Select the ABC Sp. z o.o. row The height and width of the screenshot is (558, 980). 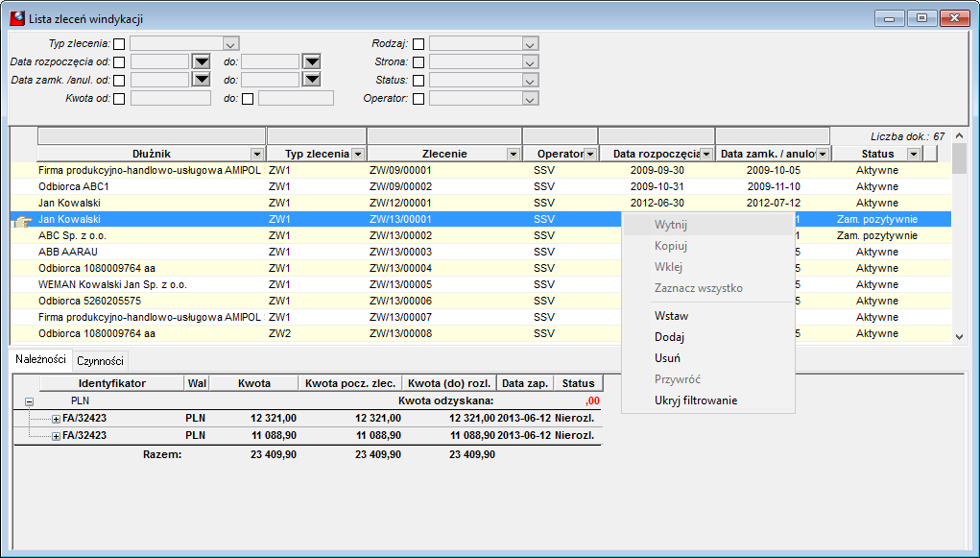tap(481, 235)
